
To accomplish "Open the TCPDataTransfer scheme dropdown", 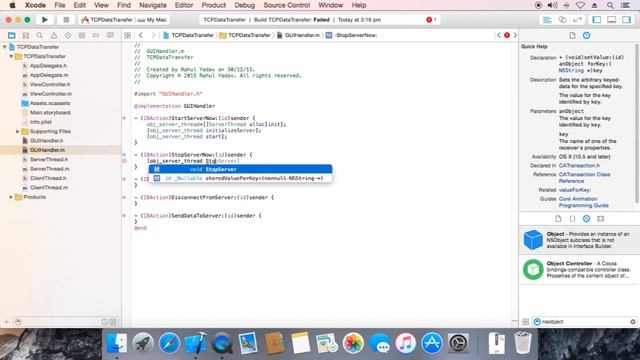I will pos(107,20).
